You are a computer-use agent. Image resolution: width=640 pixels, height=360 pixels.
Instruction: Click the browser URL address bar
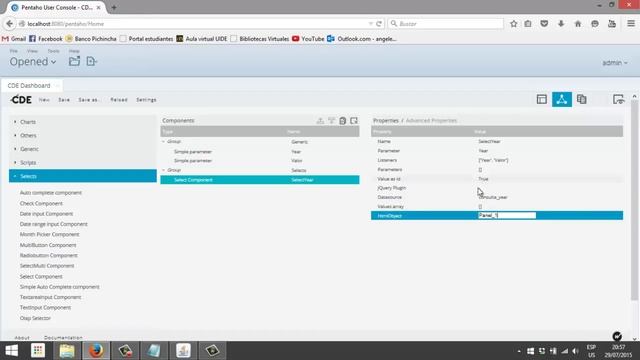(195, 24)
